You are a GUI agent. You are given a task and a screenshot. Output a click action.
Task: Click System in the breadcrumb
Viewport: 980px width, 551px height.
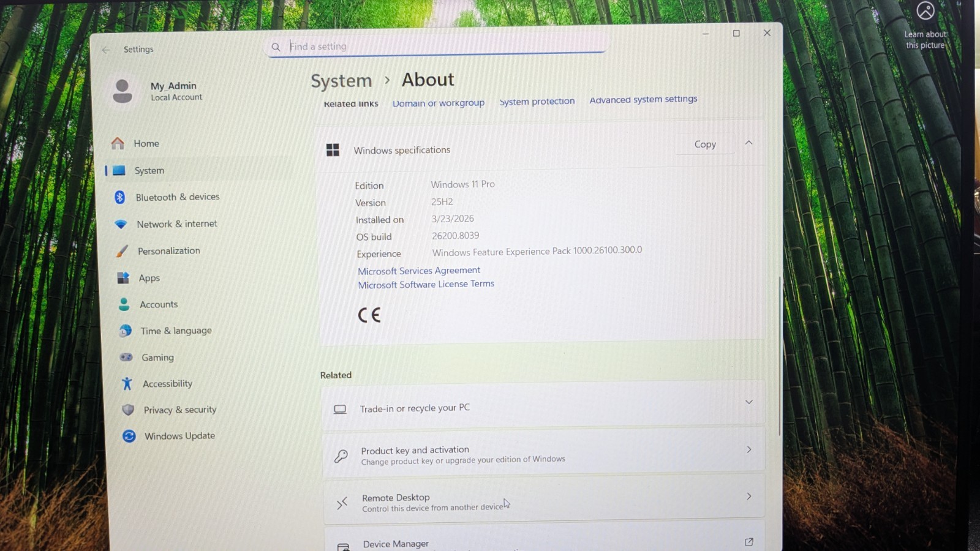tap(341, 81)
